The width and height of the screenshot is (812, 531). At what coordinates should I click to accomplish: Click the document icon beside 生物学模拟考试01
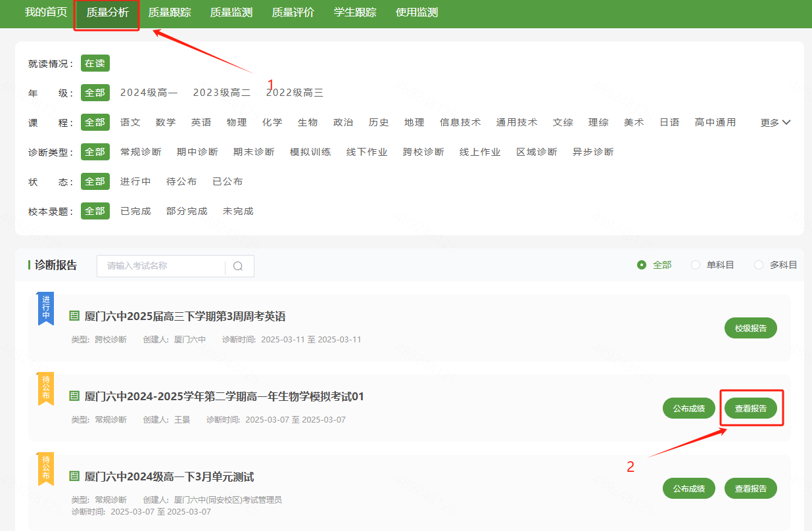pos(74,396)
